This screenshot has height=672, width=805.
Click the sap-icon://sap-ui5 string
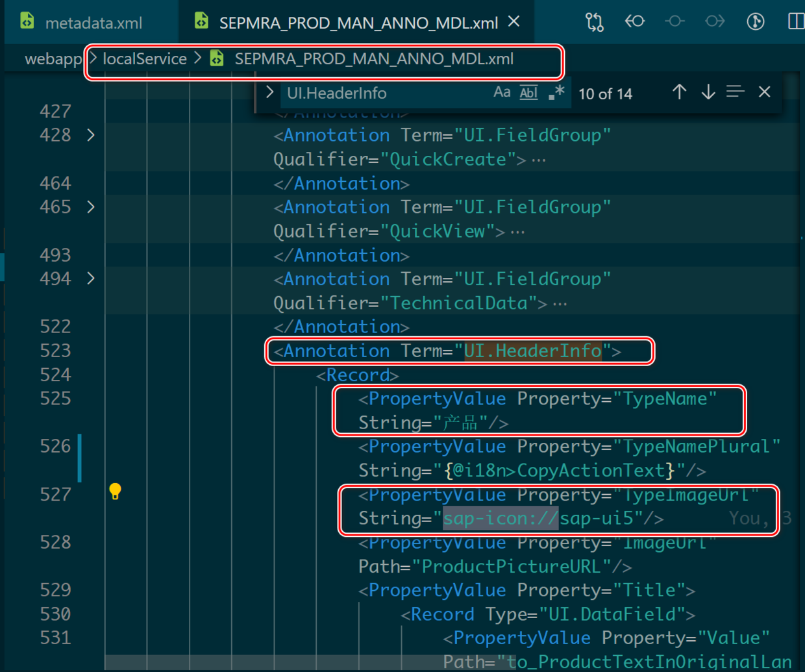(538, 519)
